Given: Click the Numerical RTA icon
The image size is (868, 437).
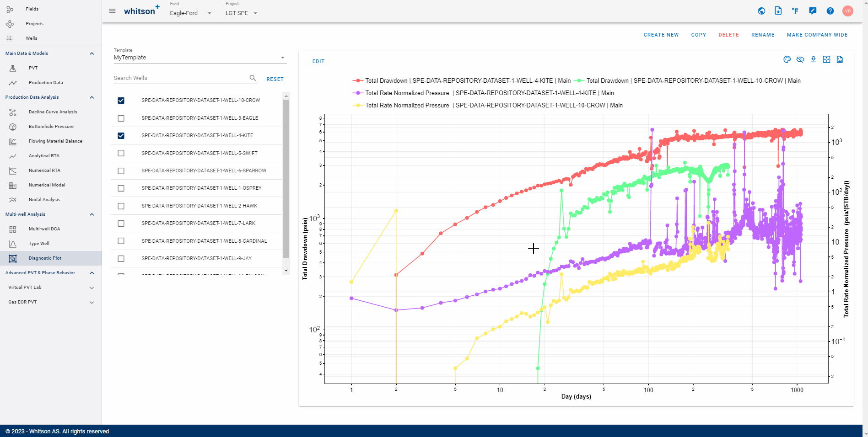Looking at the screenshot, I should 13,171.
